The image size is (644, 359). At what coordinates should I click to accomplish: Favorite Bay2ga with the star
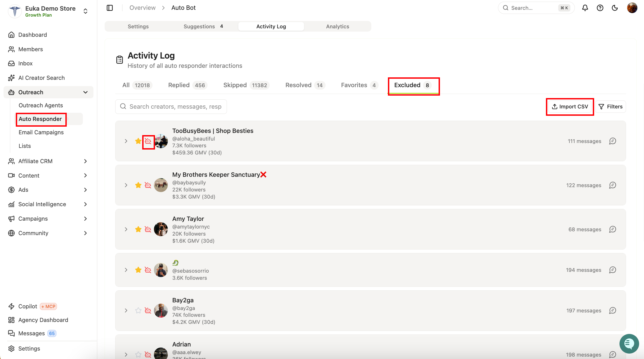(138, 311)
